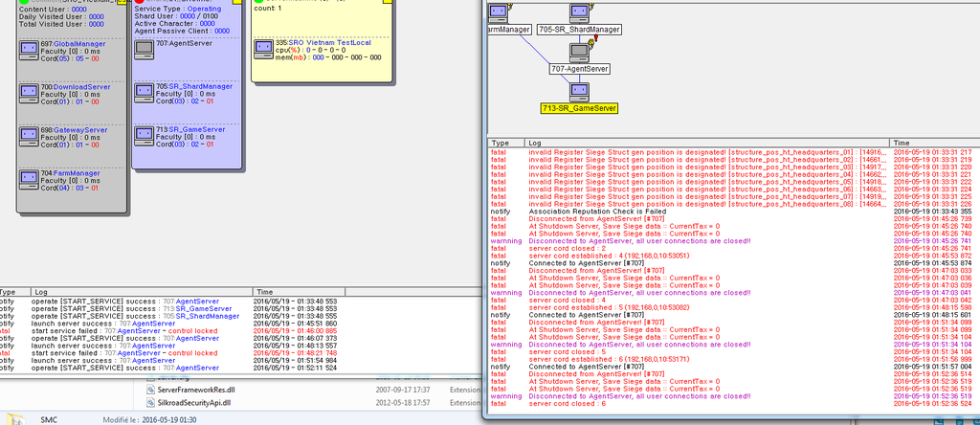Click the gray 707:AgentServer icon in shard panel
This screenshot has height=425, width=980.
click(x=144, y=51)
